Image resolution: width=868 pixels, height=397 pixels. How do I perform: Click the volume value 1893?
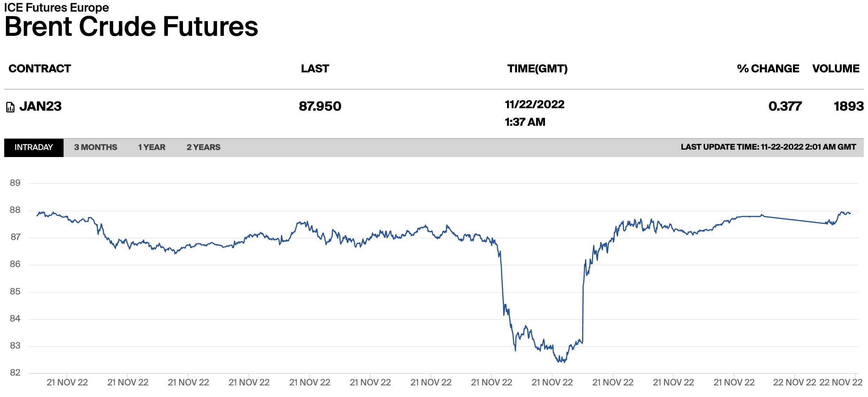tap(848, 106)
